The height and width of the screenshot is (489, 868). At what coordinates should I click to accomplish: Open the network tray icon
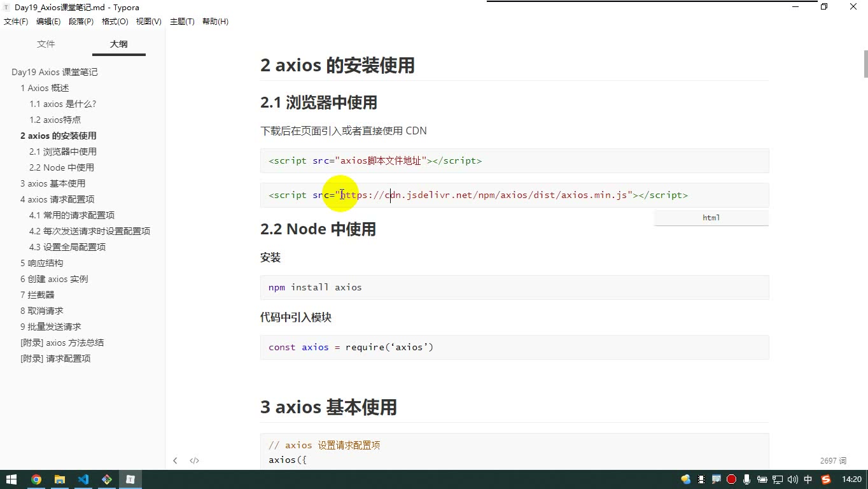[x=777, y=479]
